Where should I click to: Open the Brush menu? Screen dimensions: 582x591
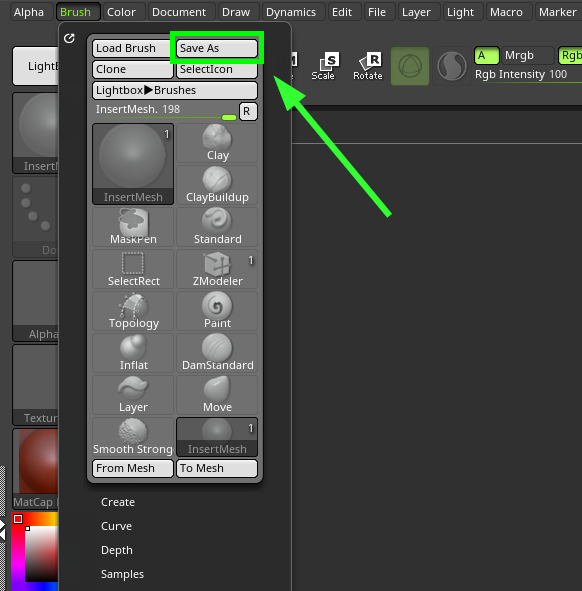coord(78,12)
